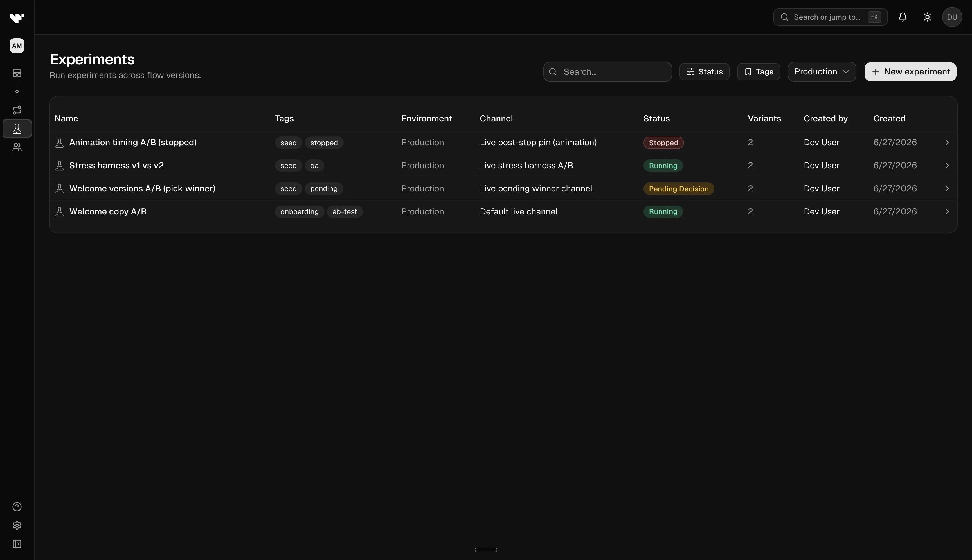Open Animation timing A/B (stopped) experiment
Screen dimensions: 972x560
point(133,142)
